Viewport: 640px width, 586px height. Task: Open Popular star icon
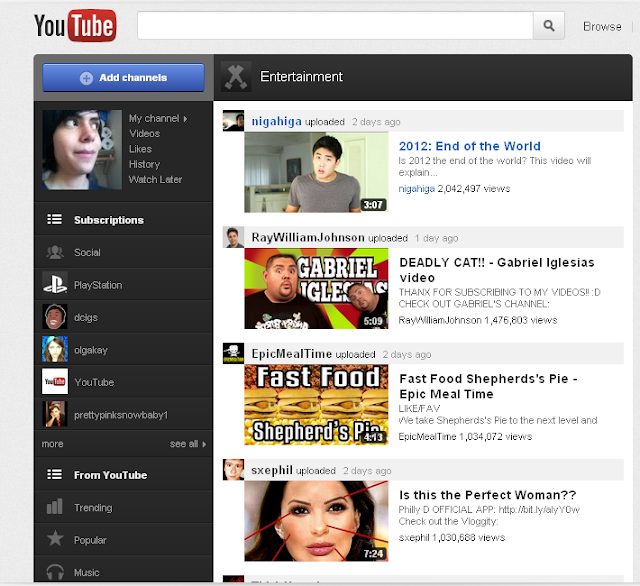pos(55,539)
